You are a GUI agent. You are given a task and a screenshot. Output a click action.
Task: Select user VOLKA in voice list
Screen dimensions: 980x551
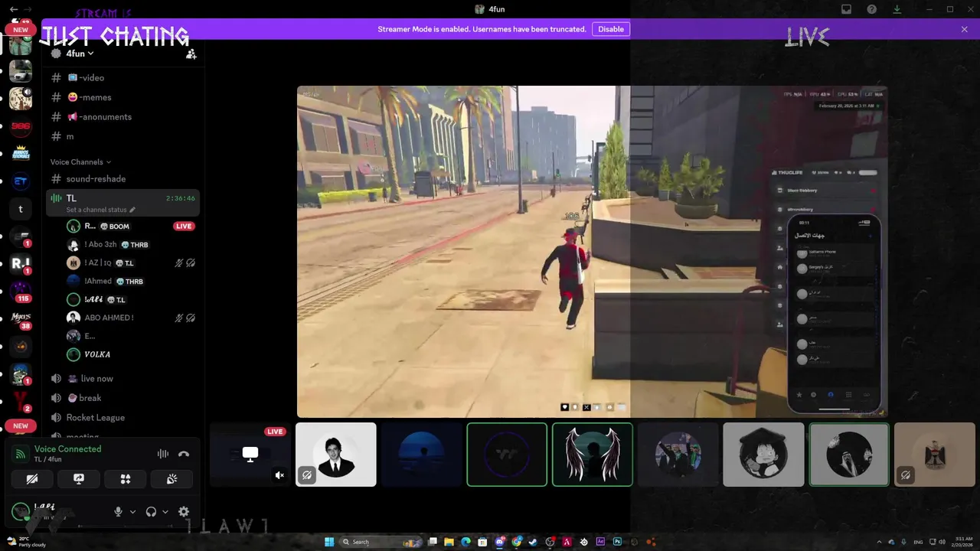[x=130, y=354]
